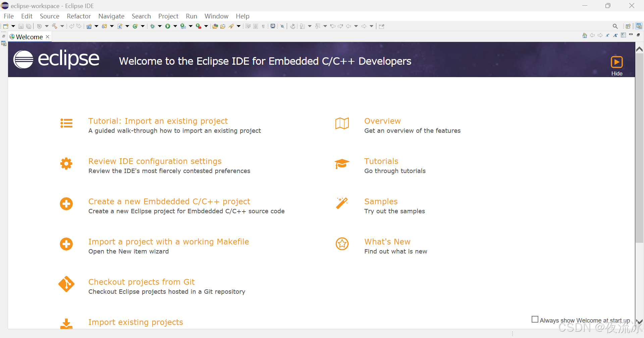Click the Open Task folder icon
Image resolution: width=644 pixels, height=338 pixels.
(x=223, y=26)
